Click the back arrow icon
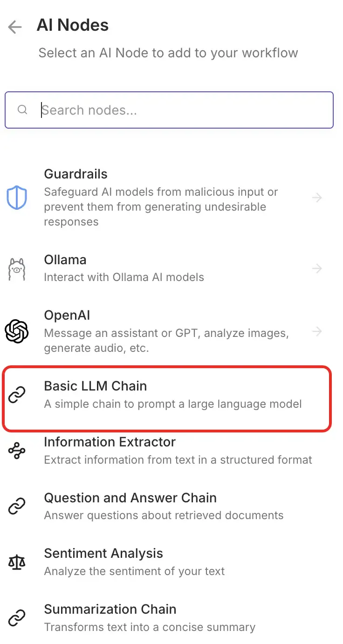Viewport: 343px width, 644px height. pos(15,27)
